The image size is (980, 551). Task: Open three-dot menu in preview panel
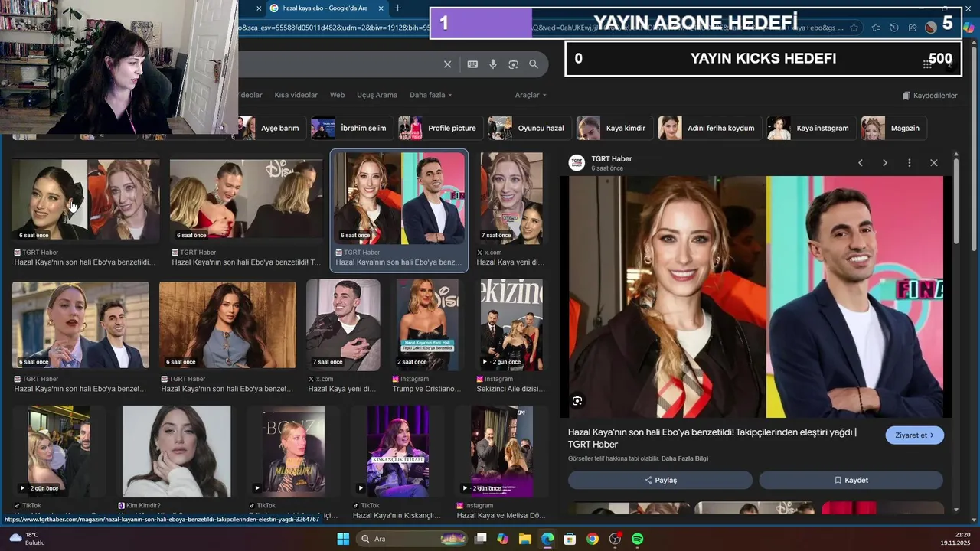pos(910,163)
